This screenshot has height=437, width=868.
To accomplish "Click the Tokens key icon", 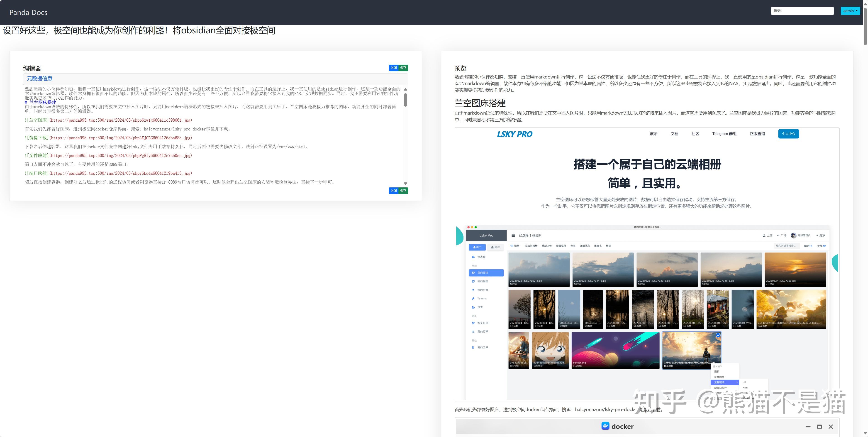I will click(x=473, y=299).
